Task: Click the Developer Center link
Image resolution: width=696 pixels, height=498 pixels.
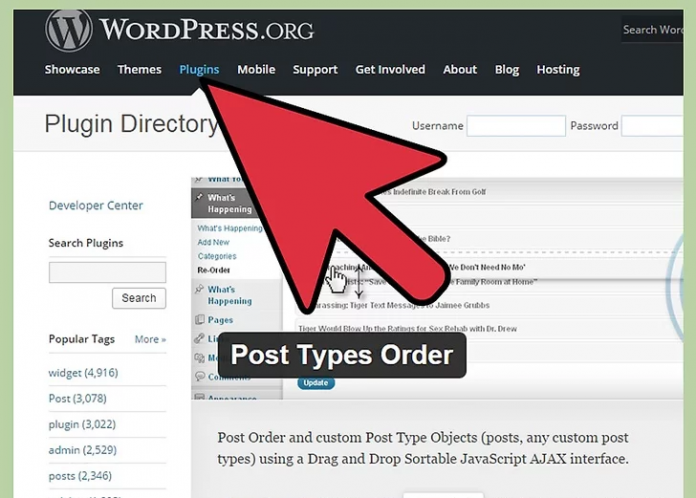Action: [96, 206]
